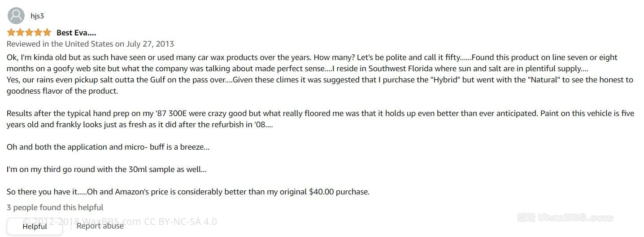Open the 'Best Eva....' review title
This screenshot has height=237, width=644.
coord(76,33)
